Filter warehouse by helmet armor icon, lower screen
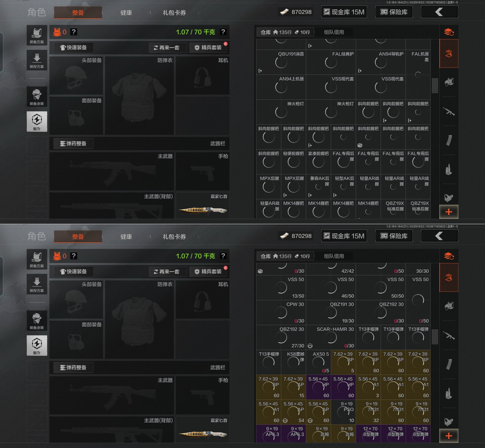Image resolution: width=485 pixels, height=448 pixels. tap(449, 306)
